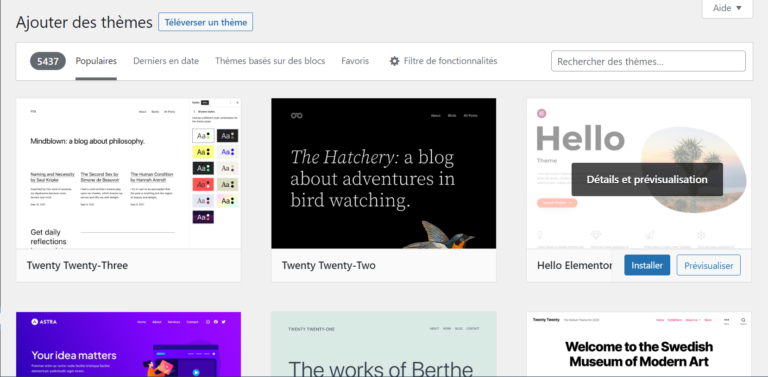Open the Aide dropdown

click(727, 8)
